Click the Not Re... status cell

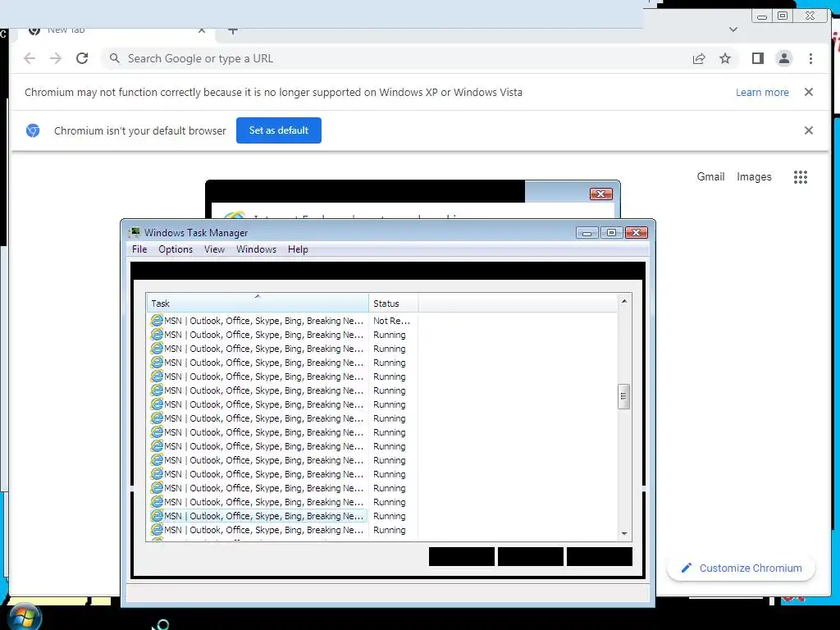tap(391, 321)
